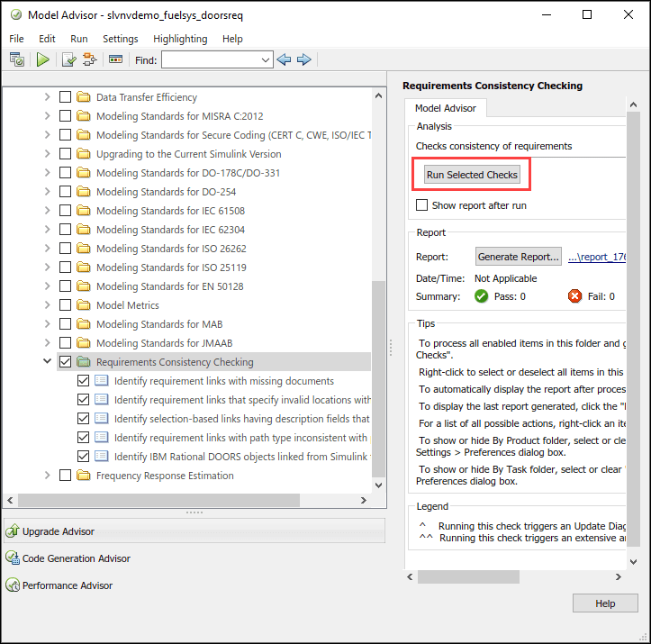Screen dimensions: 651x644
Task: Expand the Data Transfer Efficiency folder
Action: 48,97
